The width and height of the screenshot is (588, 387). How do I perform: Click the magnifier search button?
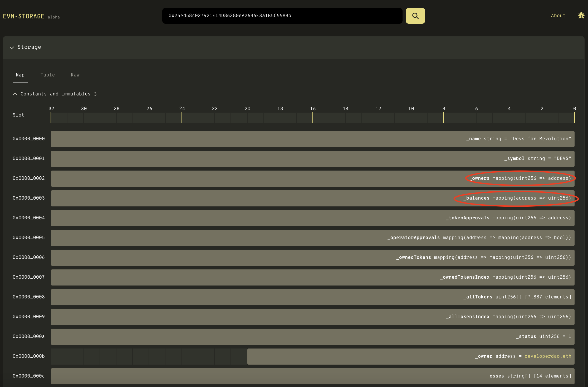(415, 16)
